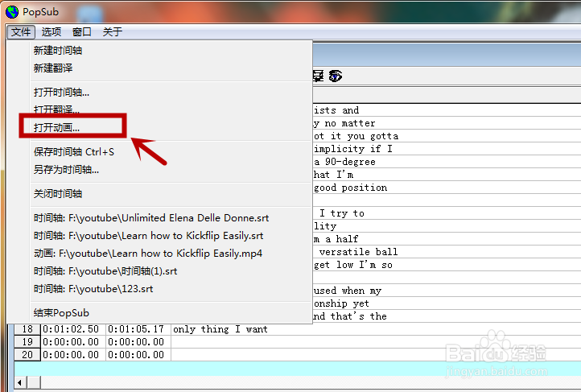
Task: Select 打开翻译... menu entry
Action: tap(56, 109)
